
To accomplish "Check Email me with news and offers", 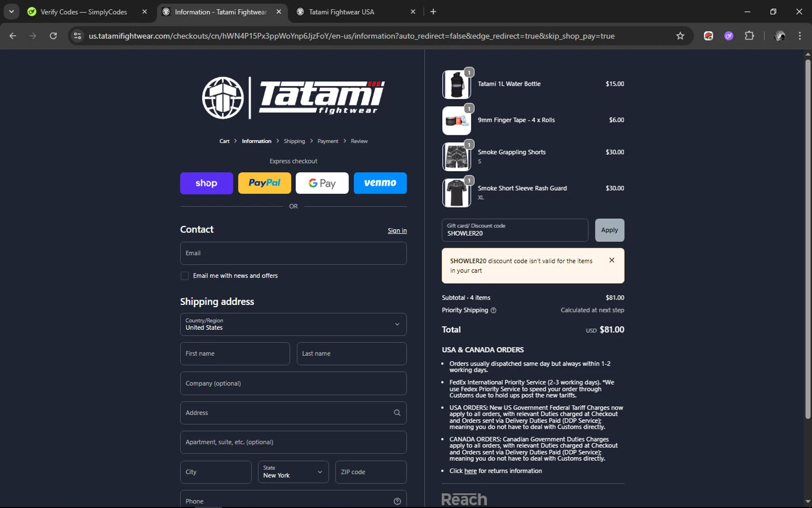I will tap(185, 276).
